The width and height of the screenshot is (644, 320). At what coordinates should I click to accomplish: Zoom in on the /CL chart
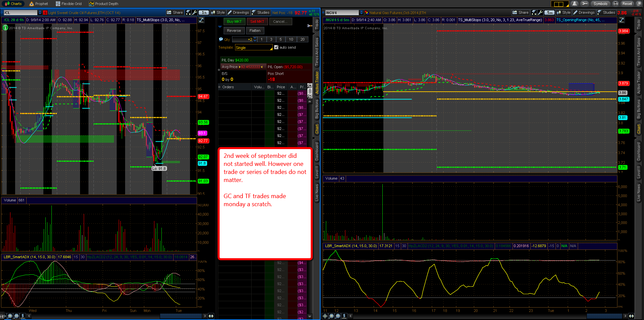tap(10, 316)
